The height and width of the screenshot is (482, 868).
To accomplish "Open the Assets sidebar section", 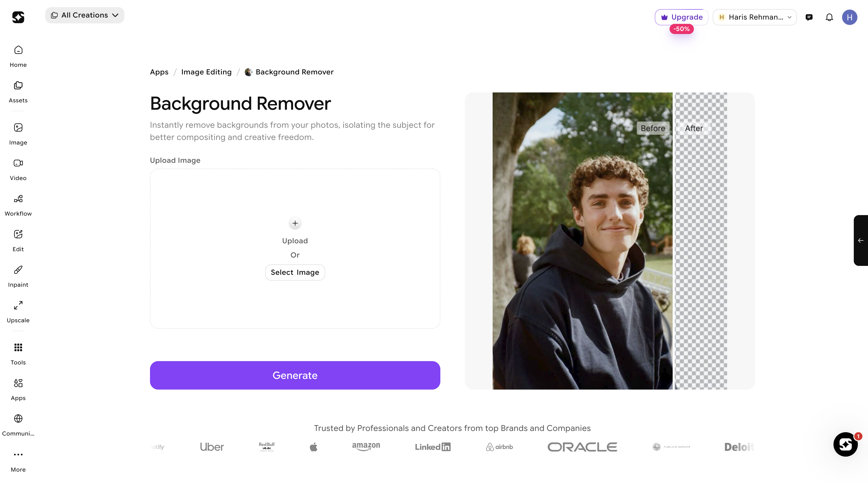I will [18, 86].
